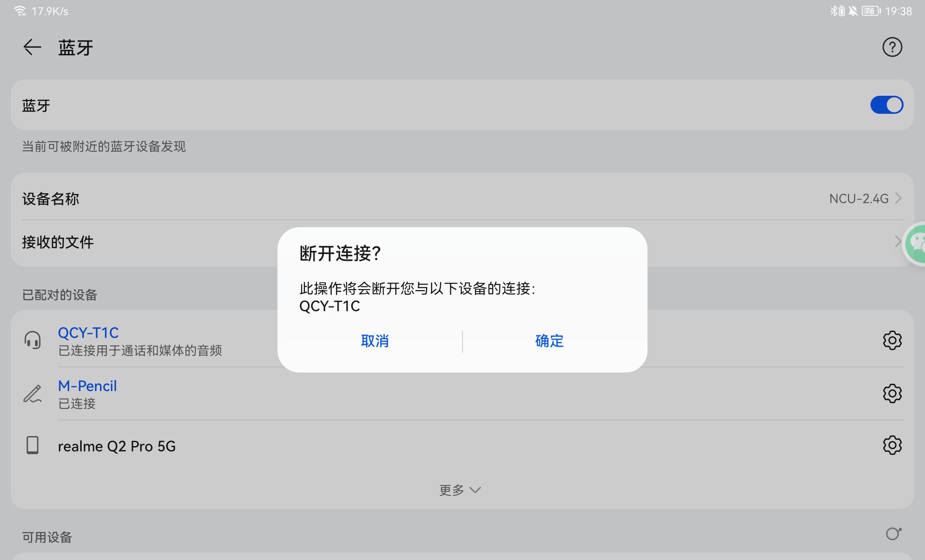Viewport: 925px width, 560px height.
Task: Select the M-Pencil paired device
Action: [x=462, y=393]
